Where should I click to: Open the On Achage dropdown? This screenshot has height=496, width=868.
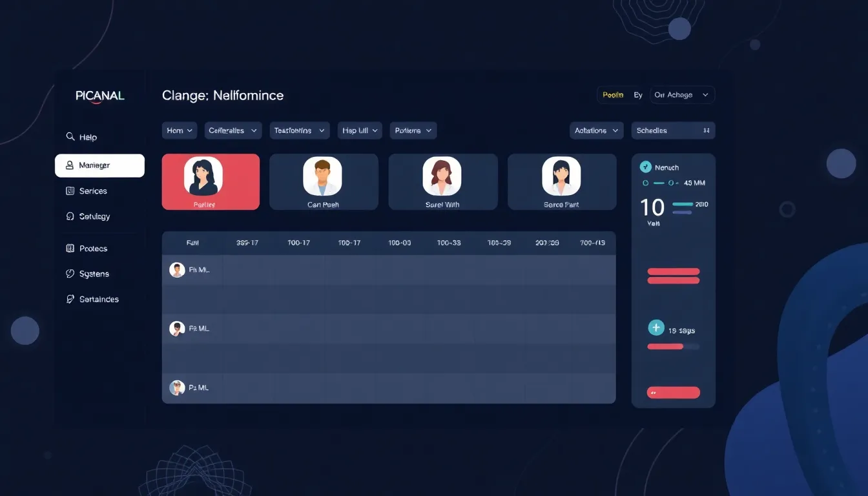682,95
